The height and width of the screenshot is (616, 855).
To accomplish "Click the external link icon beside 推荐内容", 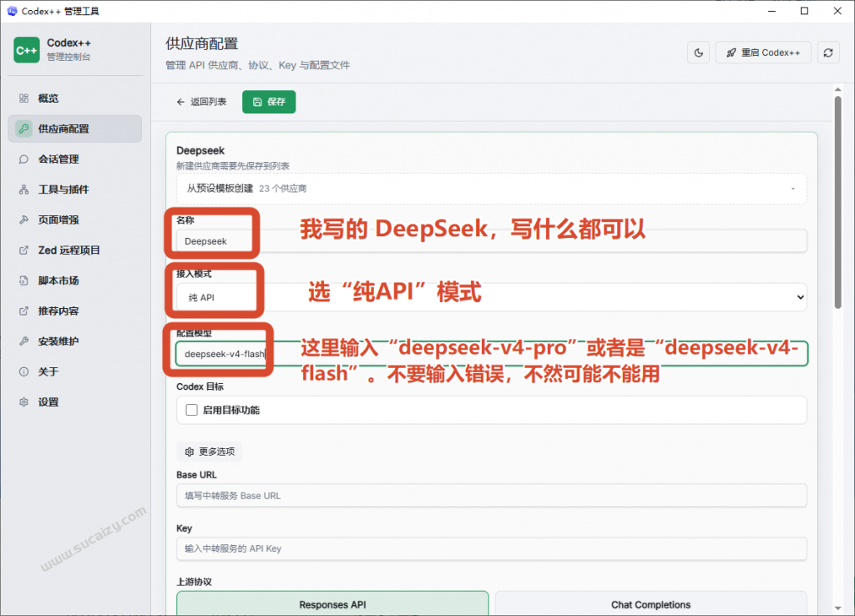I will point(24,311).
